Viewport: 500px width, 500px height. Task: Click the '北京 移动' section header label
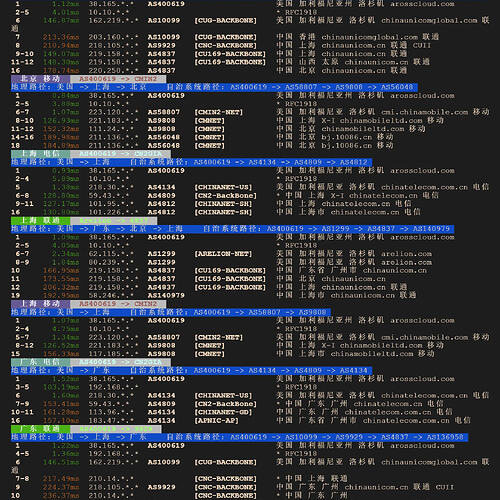click(x=40, y=79)
